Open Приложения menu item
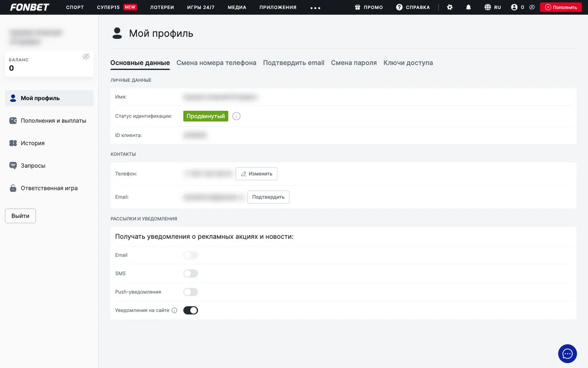 [278, 7]
